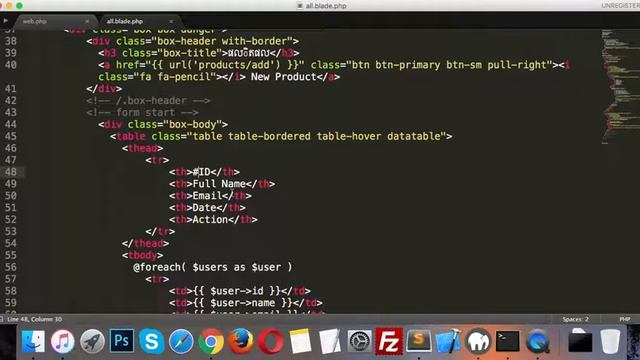The height and width of the screenshot is (360, 640).
Task: Click the closing thead tag on line 54
Action: tap(145, 243)
